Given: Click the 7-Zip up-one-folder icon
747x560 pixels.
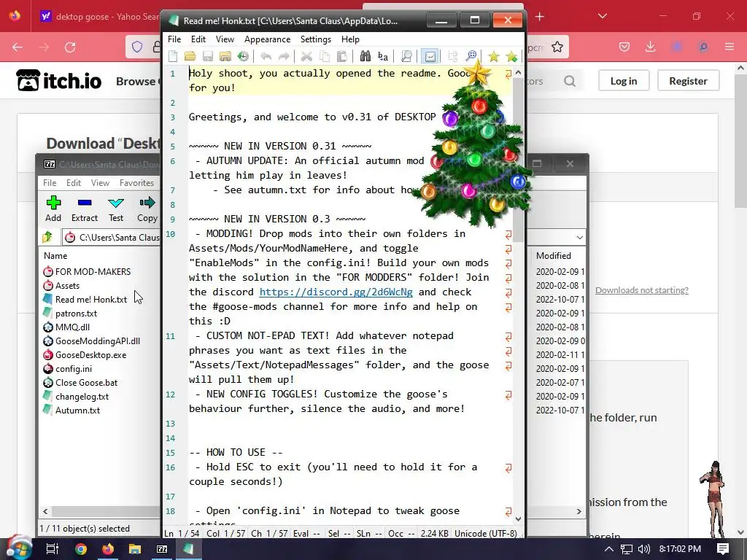Looking at the screenshot, I should coord(47,237).
